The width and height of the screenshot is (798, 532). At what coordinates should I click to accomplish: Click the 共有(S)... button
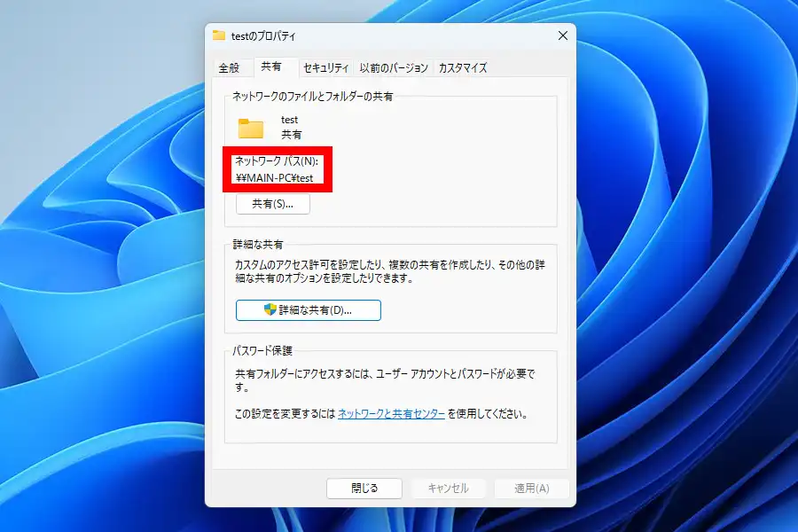tap(273, 204)
